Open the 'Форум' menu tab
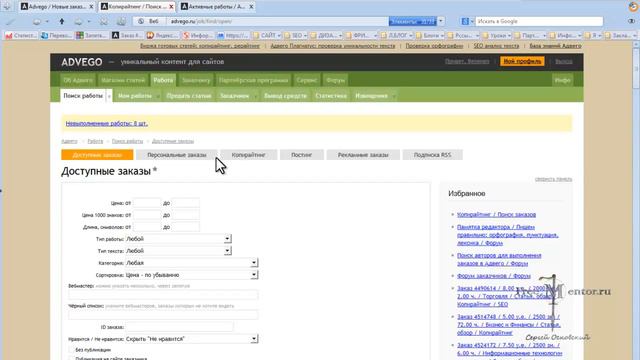This screenshot has width=640, height=360. [336, 80]
